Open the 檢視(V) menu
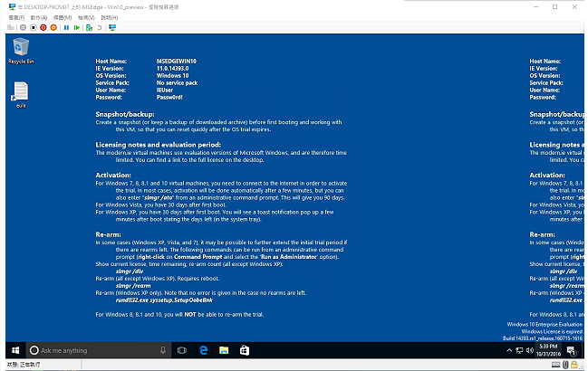This screenshot has height=371, width=588. 86,17
